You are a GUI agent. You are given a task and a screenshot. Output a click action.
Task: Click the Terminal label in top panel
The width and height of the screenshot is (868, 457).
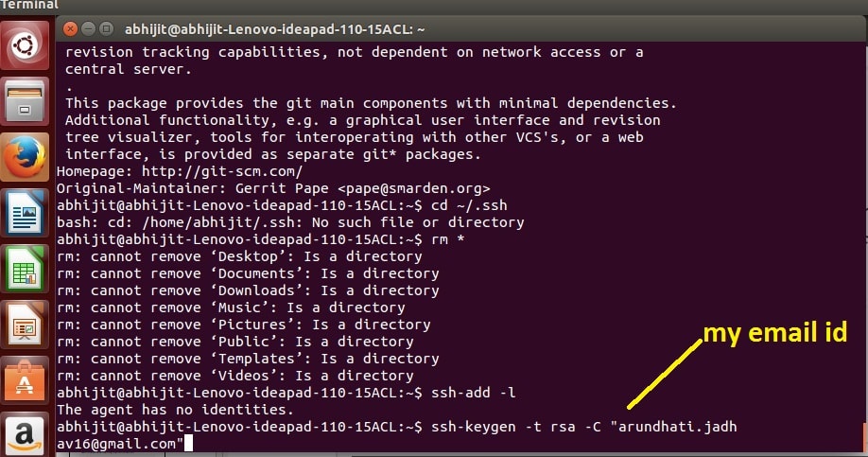tap(28, 5)
